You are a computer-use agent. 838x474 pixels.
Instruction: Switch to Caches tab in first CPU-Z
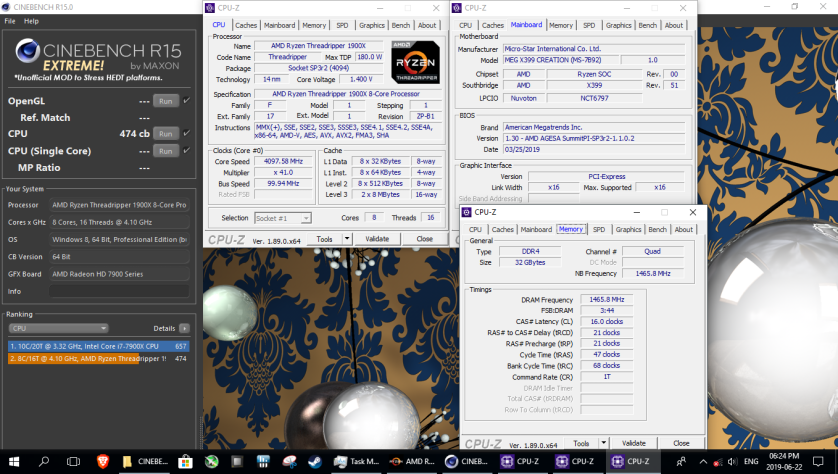pos(246,25)
